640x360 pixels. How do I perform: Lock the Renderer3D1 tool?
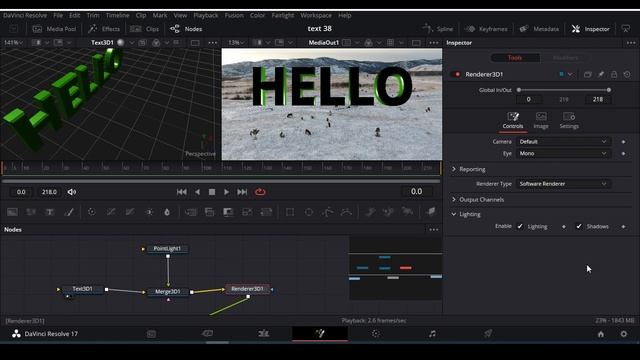[x=614, y=74]
